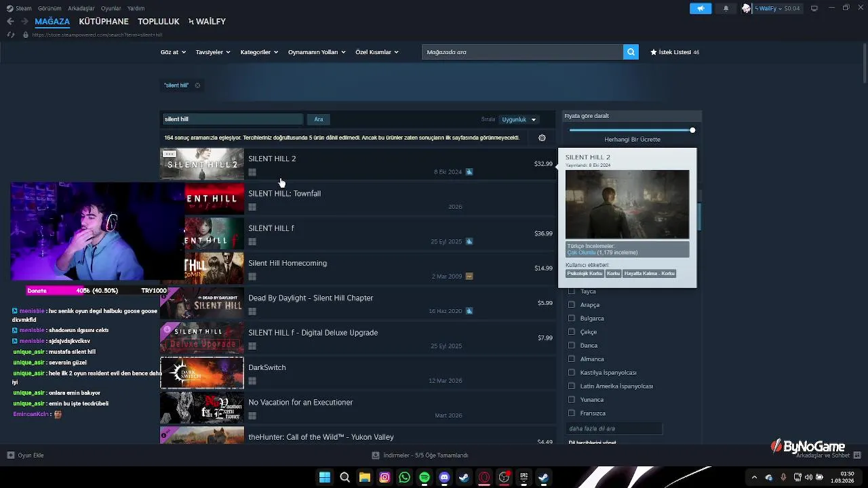
Task: Toggle the Fransızca language checkbox
Action: (572, 413)
